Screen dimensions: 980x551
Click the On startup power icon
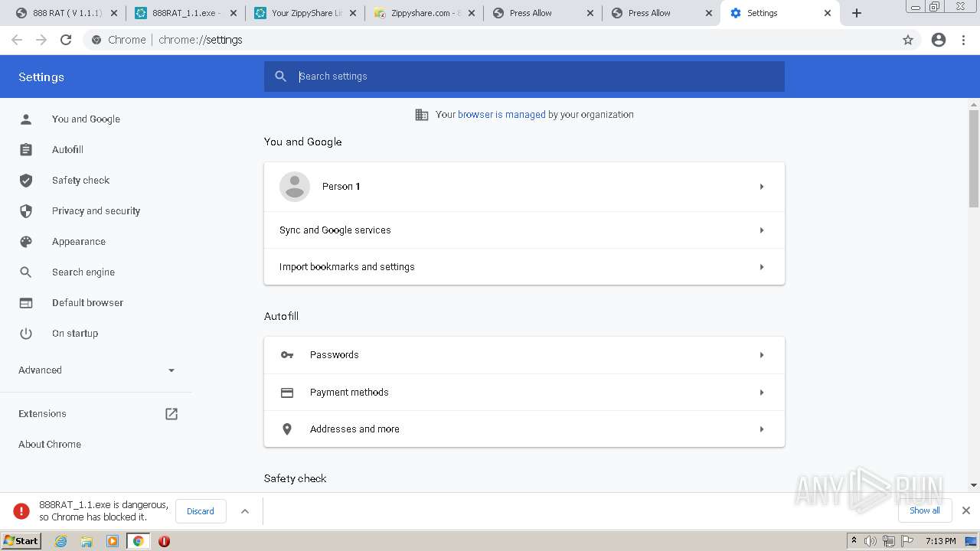(x=26, y=333)
